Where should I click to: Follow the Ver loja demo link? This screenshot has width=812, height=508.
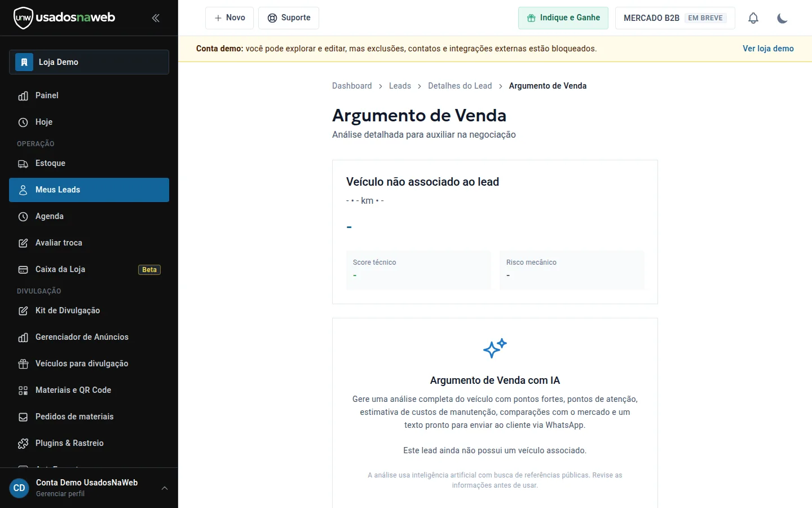(768, 49)
